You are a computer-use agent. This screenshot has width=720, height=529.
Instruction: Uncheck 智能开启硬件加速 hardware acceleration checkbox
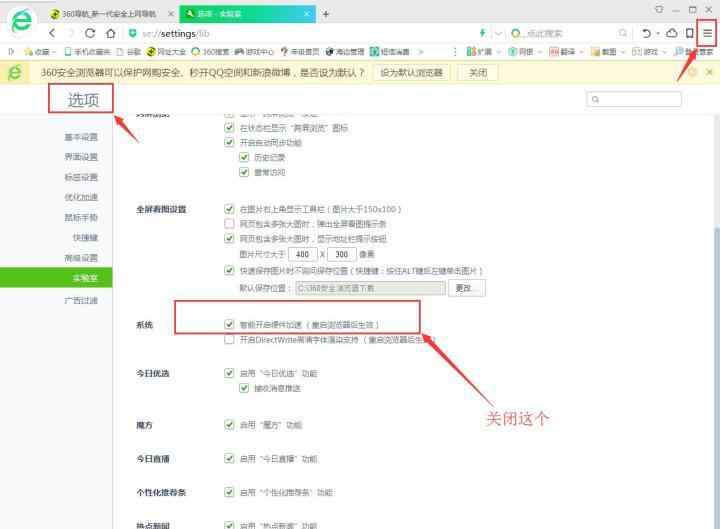pos(229,324)
